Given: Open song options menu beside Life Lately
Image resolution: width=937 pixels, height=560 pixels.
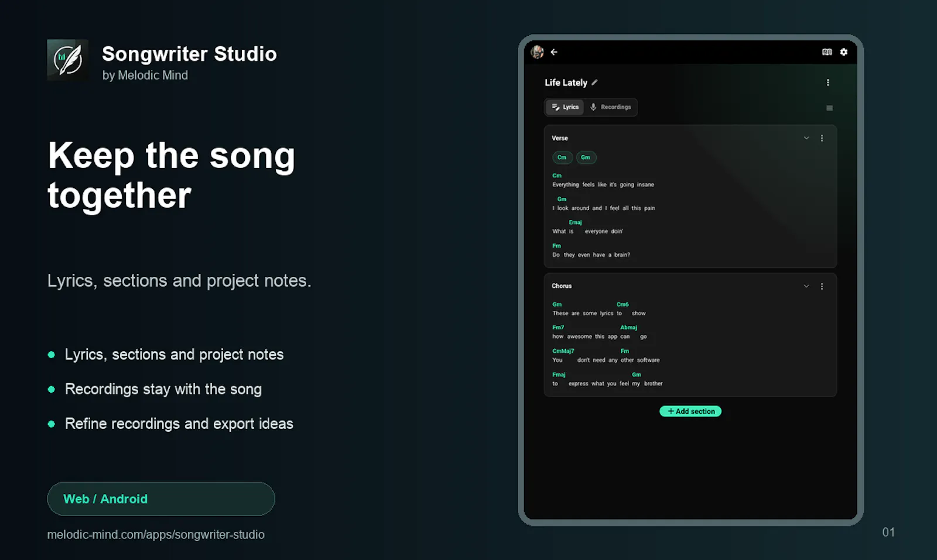Looking at the screenshot, I should [x=828, y=83].
